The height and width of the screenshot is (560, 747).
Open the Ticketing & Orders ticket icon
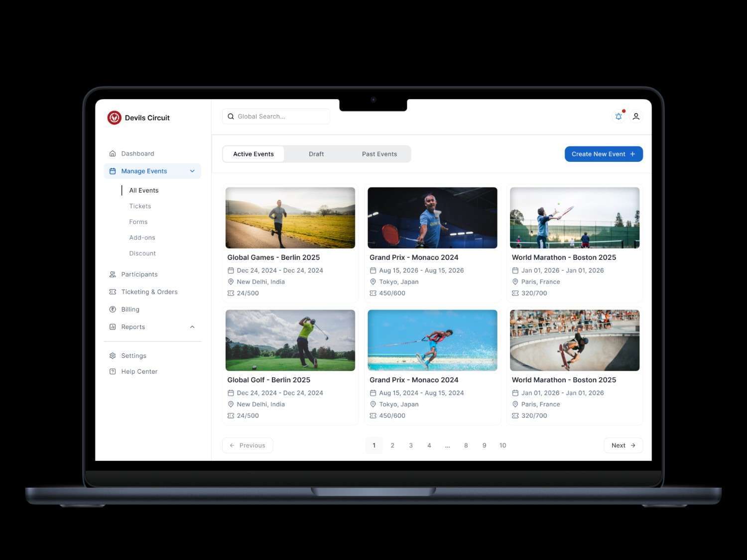coord(112,292)
